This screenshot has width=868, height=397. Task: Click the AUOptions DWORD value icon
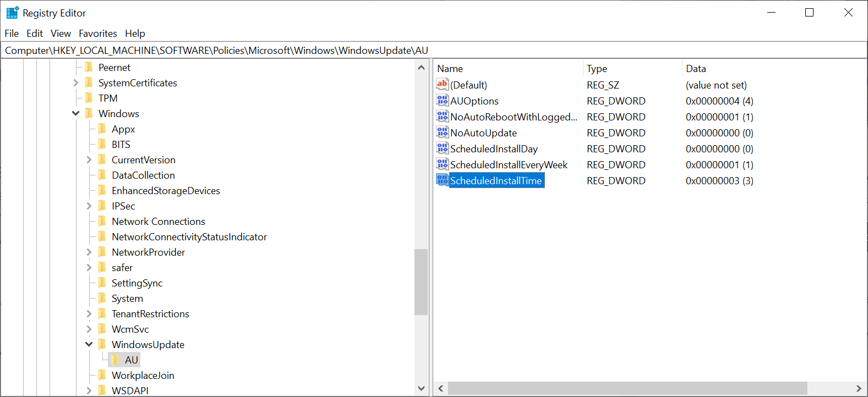pos(443,101)
